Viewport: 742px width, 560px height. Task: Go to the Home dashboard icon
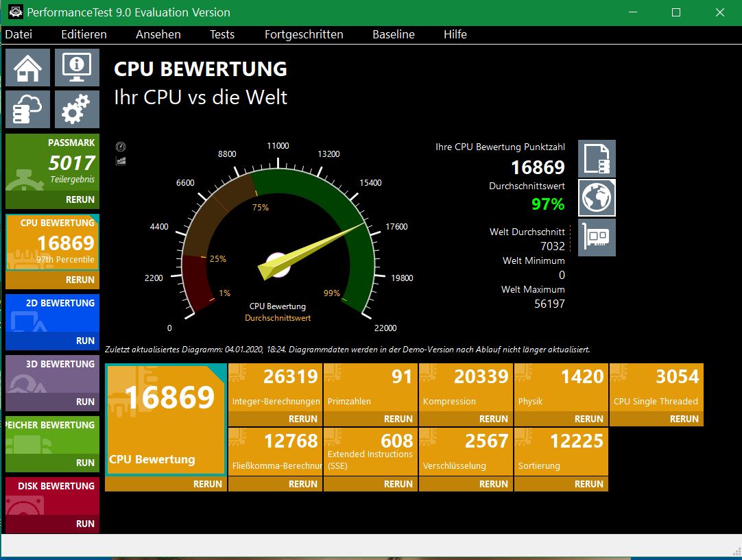[27, 68]
